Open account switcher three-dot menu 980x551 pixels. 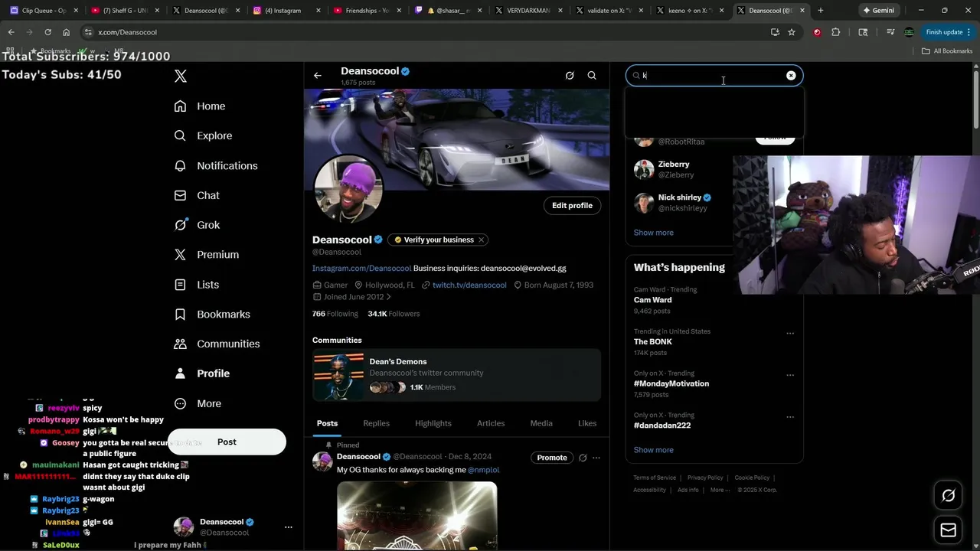[289, 527]
